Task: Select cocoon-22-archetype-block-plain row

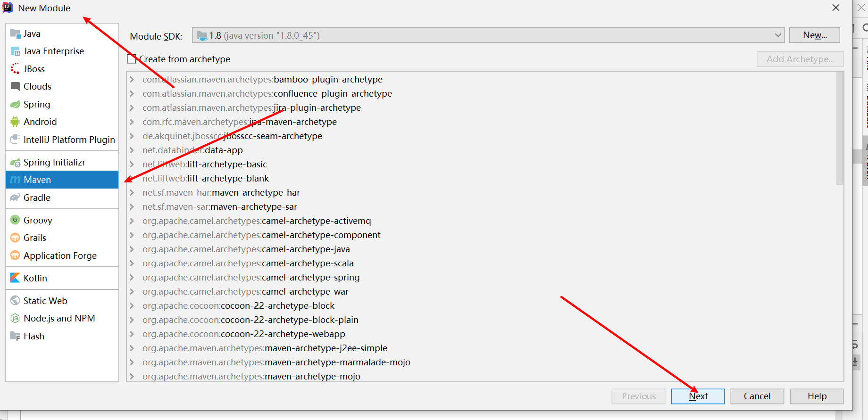Action: tap(481, 320)
